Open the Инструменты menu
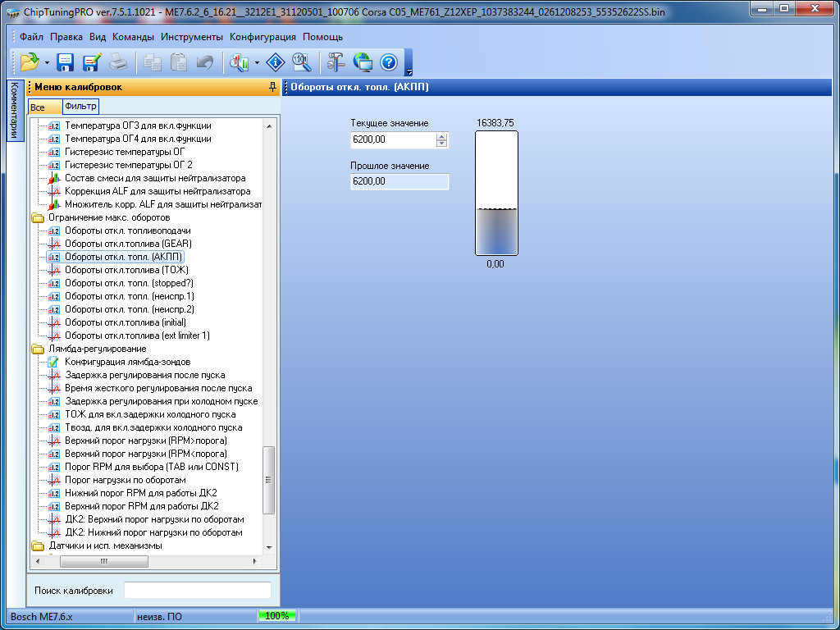This screenshot has height=630, width=840. point(191,37)
